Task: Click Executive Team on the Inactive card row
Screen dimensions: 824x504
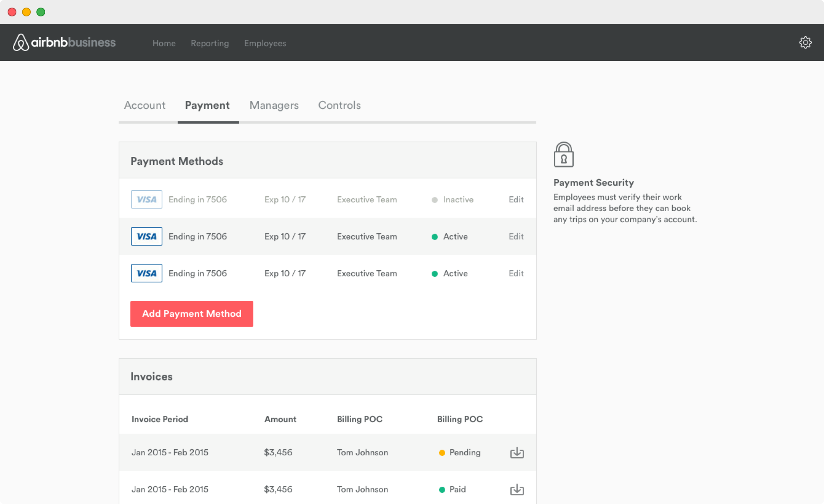Action: pyautogui.click(x=367, y=199)
